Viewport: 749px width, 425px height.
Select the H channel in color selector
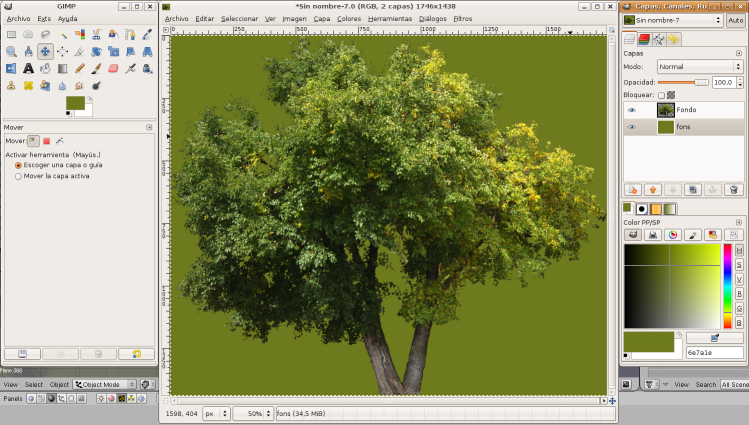(x=739, y=250)
